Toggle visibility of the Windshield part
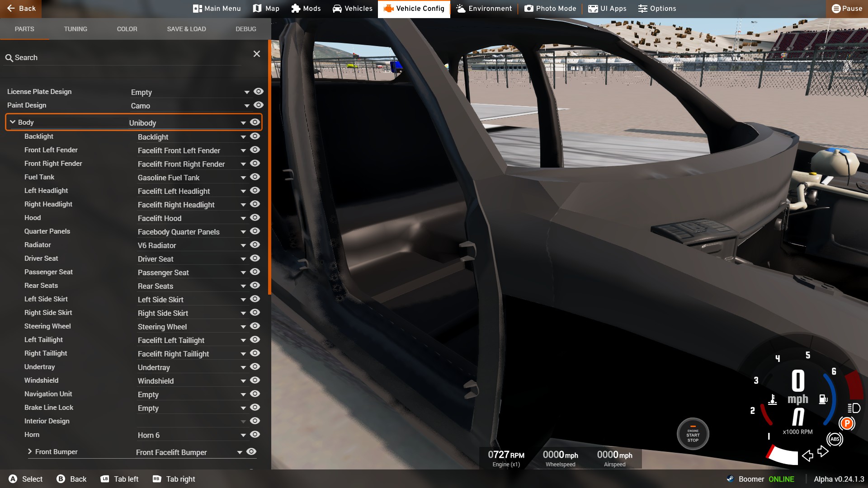This screenshot has height=488, width=868. 255,380
